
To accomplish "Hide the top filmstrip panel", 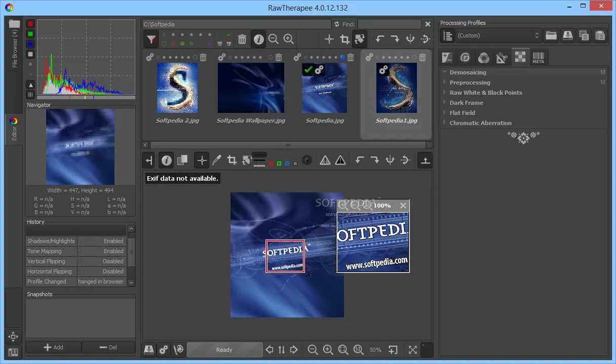I will click(426, 160).
